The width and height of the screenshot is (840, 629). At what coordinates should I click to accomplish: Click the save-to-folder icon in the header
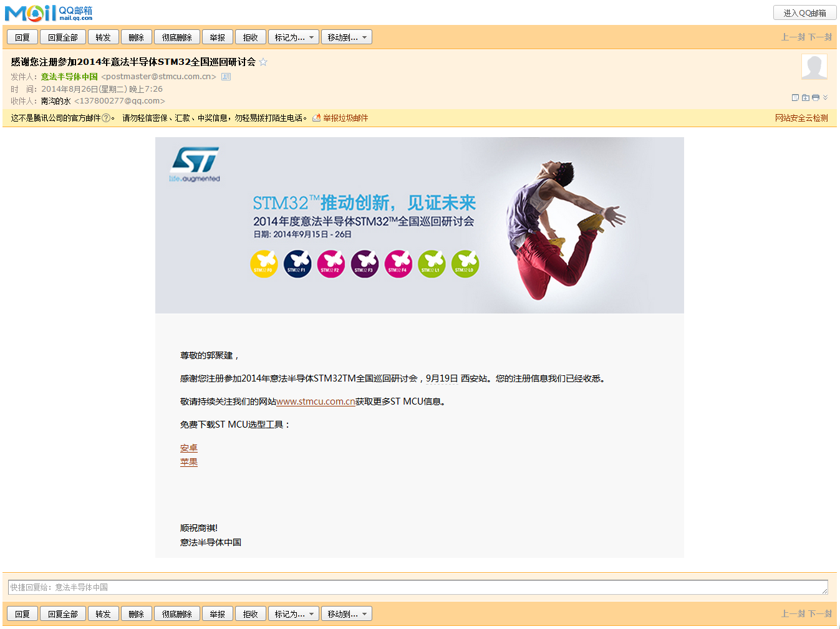[806, 97]
